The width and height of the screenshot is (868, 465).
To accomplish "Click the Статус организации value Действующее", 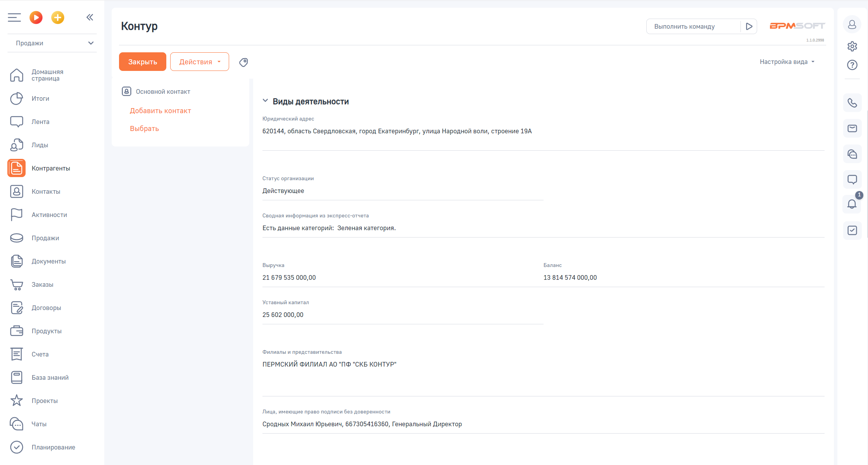I will coord(283,191).
